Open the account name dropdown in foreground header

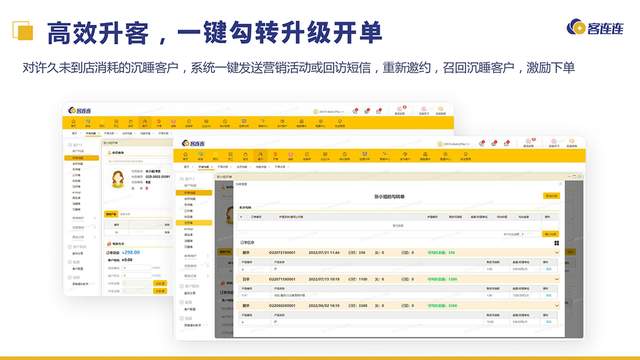454,144
